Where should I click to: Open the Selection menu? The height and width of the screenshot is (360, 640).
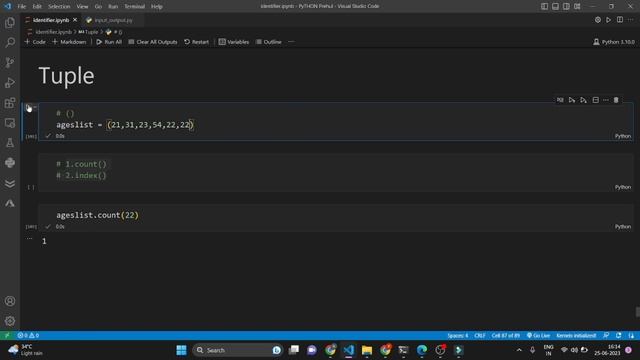click(59, 7)
